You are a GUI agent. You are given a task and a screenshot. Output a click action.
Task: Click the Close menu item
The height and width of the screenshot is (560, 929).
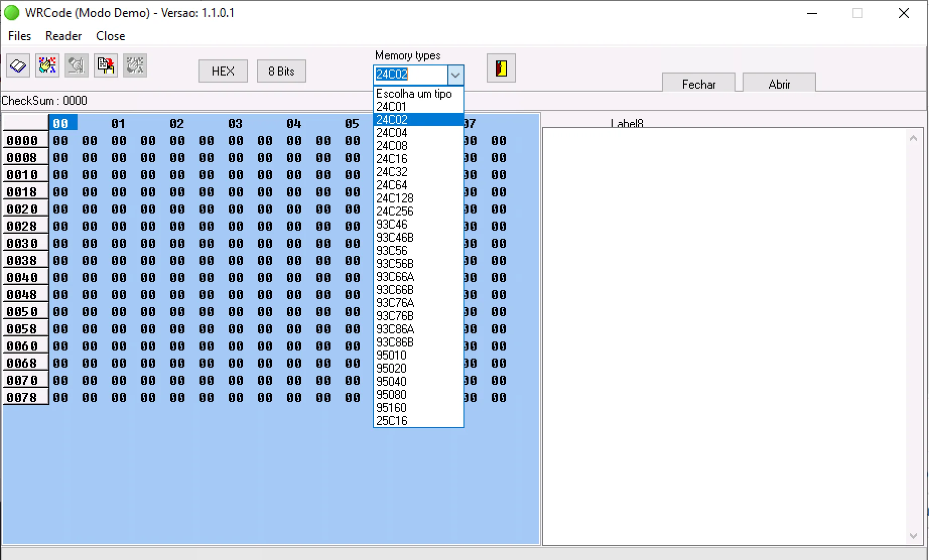click(110, 36)
